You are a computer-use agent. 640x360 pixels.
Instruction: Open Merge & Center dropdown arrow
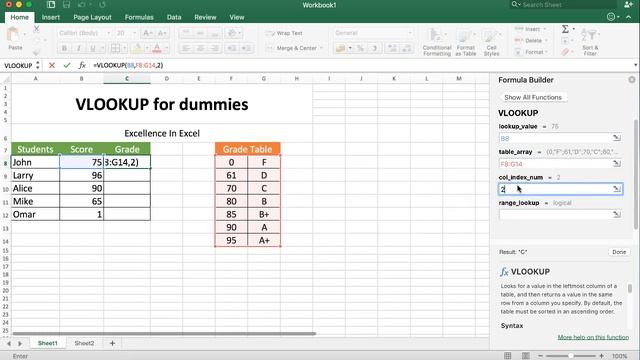pyautogui.click(x=322, y=48)
